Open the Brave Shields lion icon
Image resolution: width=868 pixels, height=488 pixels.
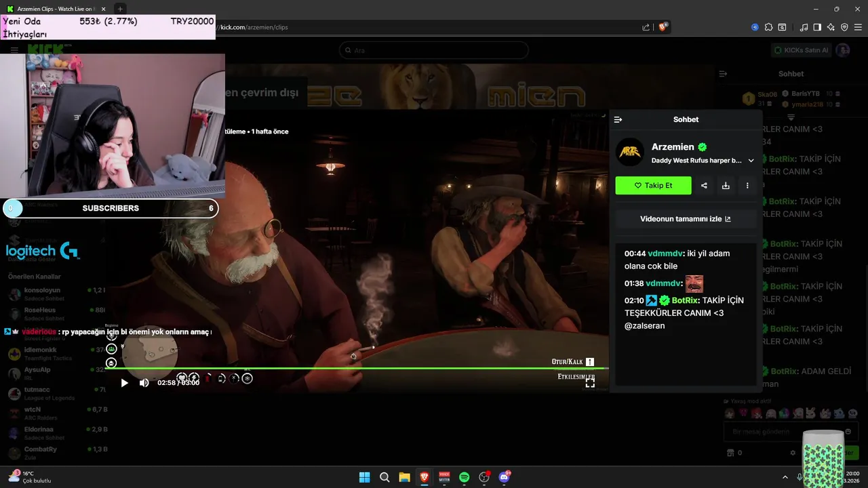point(663,27)
